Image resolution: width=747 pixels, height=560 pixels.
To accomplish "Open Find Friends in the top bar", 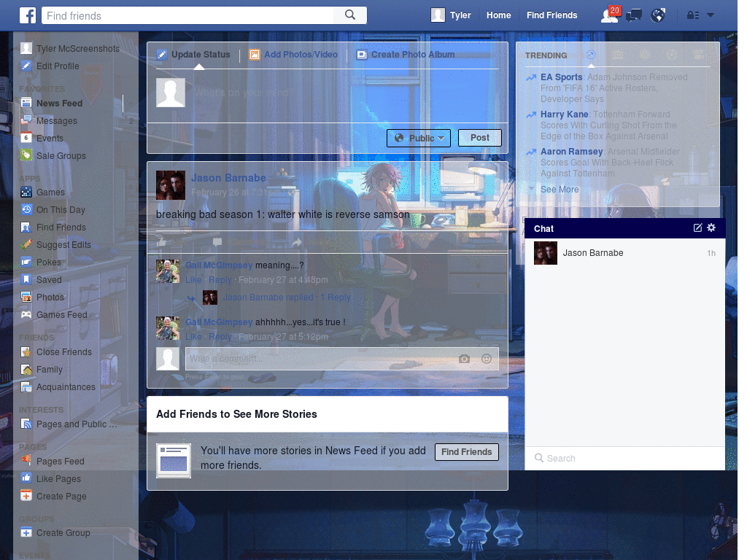I will [551, 15].
